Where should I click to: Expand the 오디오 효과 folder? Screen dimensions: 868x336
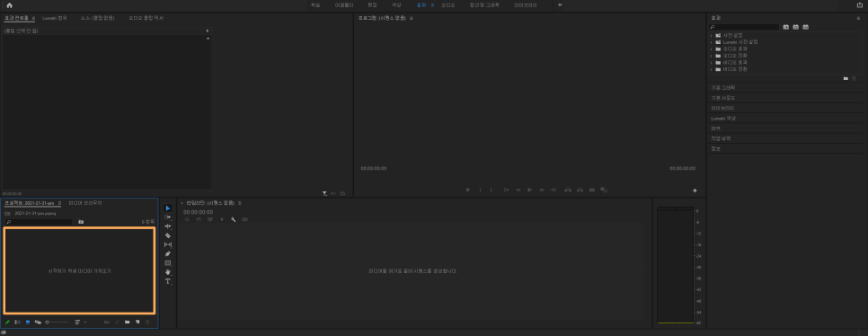711,49
